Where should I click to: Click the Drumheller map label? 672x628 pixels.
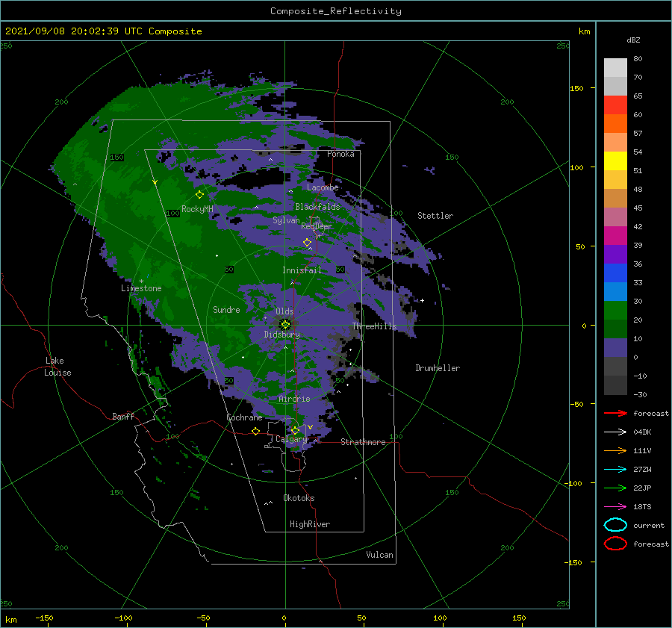(438, 368)
